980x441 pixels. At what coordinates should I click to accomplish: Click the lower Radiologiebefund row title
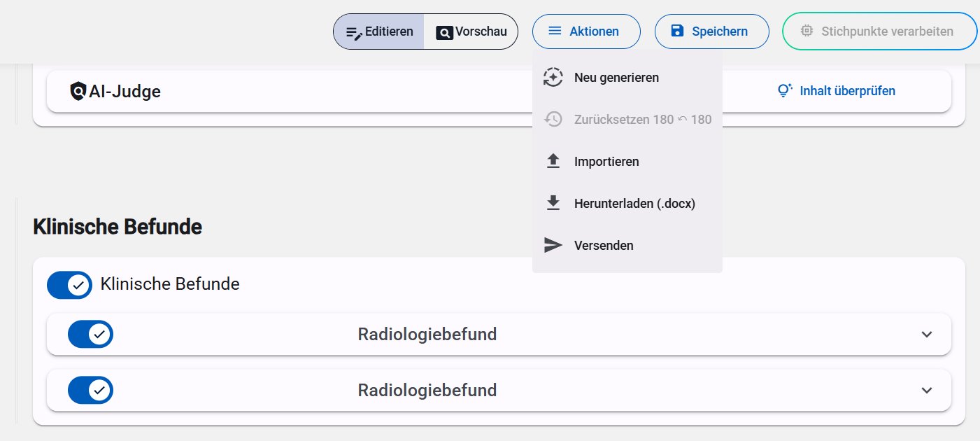pos(427,391)
